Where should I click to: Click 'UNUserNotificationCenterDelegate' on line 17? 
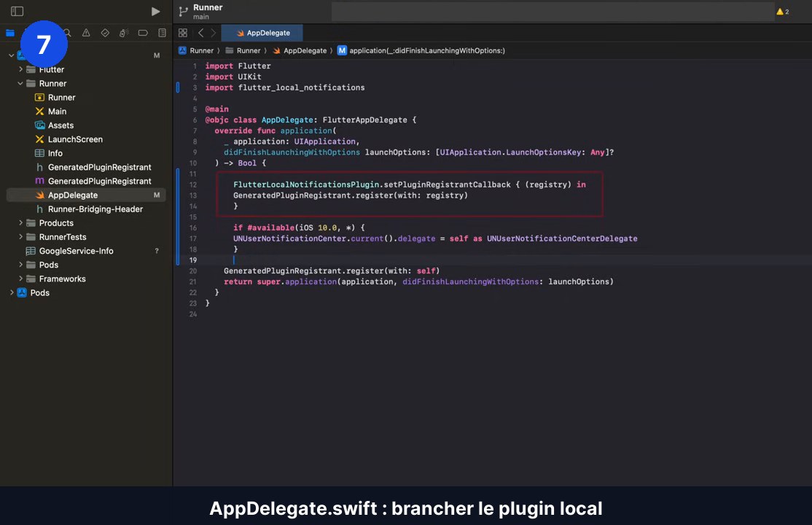562,238
